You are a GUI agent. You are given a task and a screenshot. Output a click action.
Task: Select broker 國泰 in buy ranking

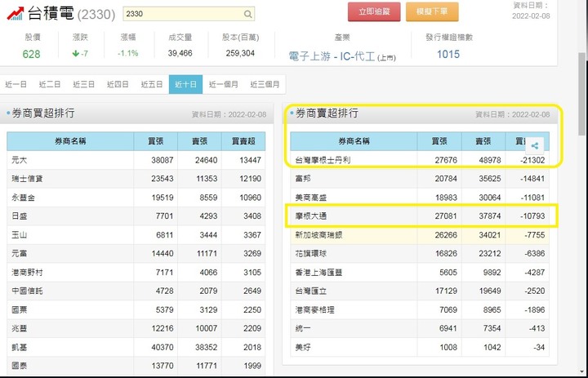(19, 366)
